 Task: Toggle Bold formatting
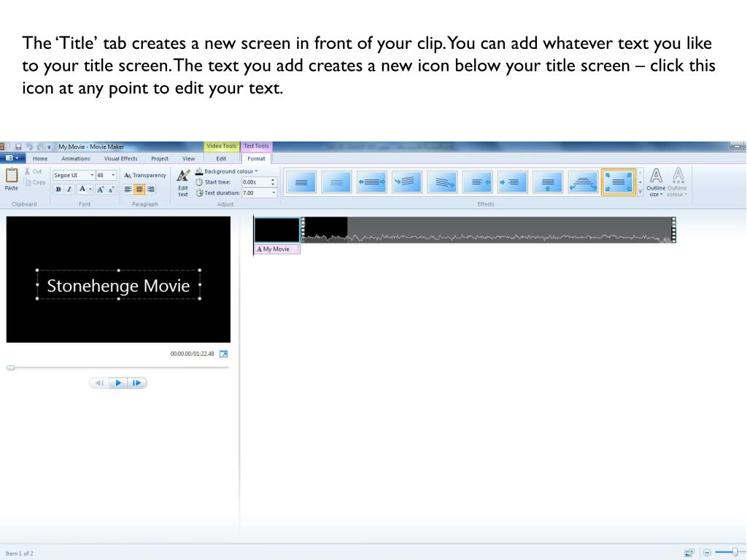point(58,189)
